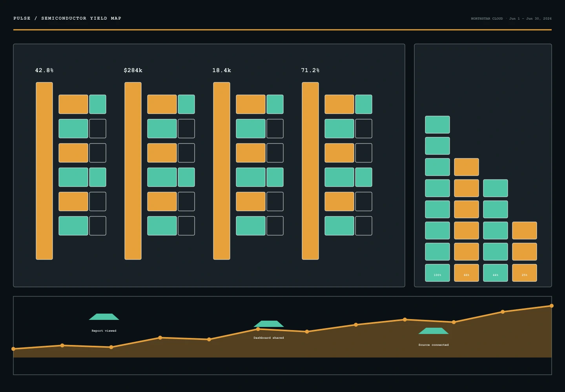
Task: Select the tall orange bar under 71.2%
Action: click(310, 171)
